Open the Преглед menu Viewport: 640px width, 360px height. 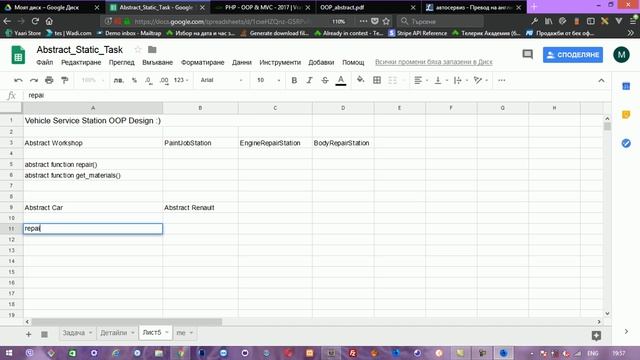(122, 62)
